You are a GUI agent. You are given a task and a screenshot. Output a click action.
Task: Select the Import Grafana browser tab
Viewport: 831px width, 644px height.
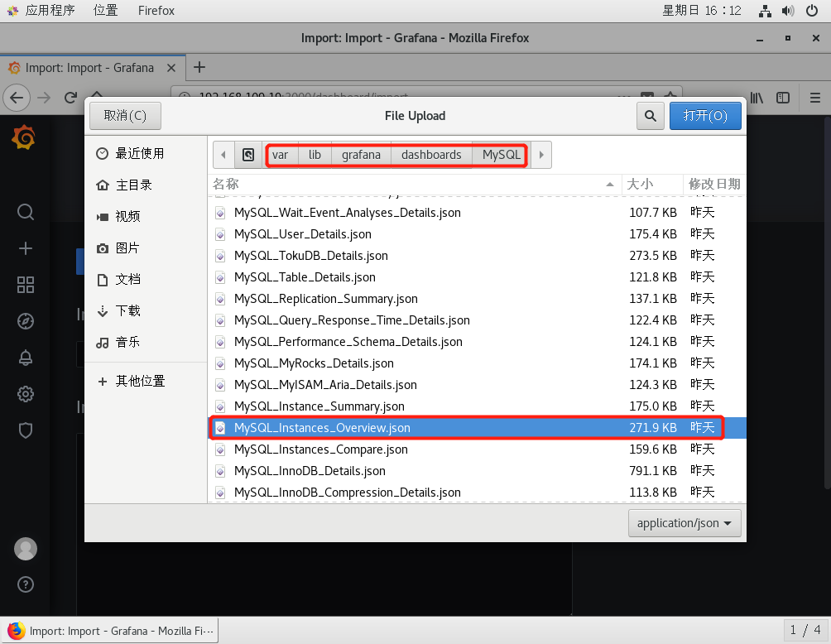pyautogui.click(x=93, y=68)
